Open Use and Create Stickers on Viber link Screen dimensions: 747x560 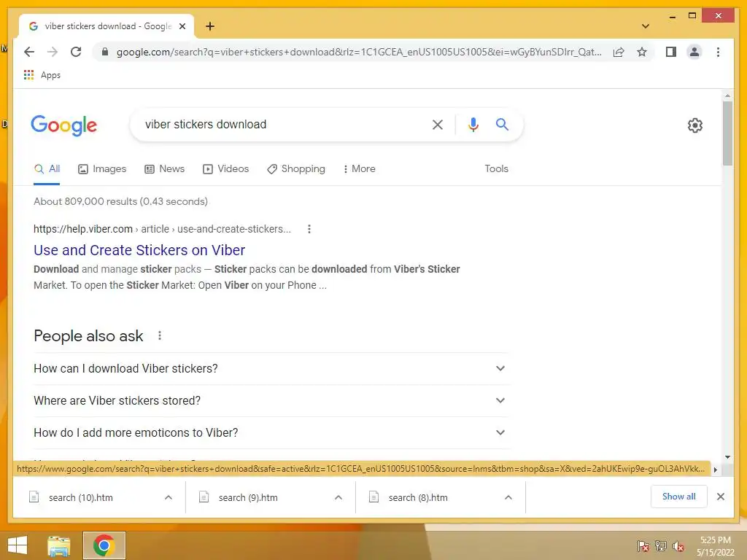point(139,250)
